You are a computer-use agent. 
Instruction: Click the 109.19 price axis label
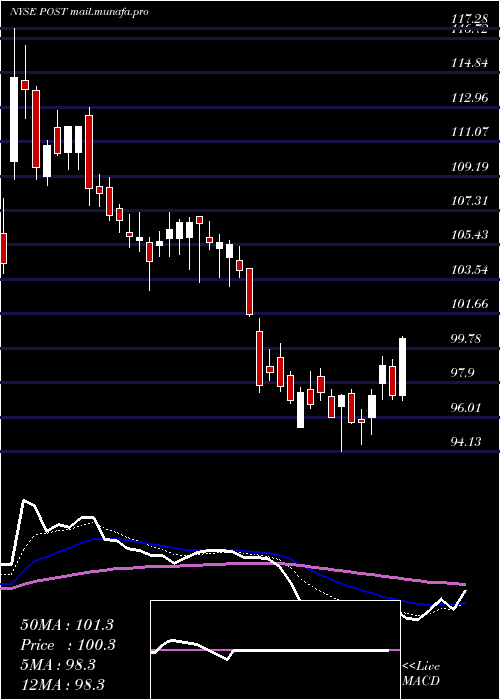pyautogui.click(x=469, y=167)
